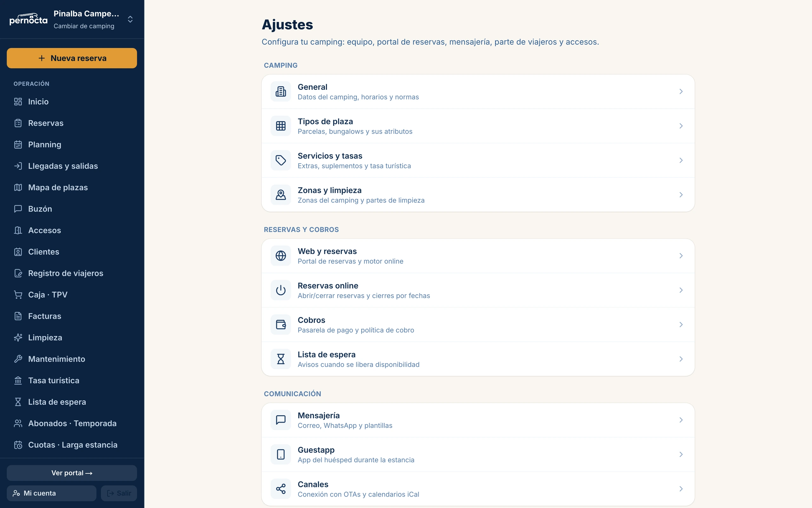Screen dimensions: 812x508
Task: Expand the General row chevron
Action: 681,91
